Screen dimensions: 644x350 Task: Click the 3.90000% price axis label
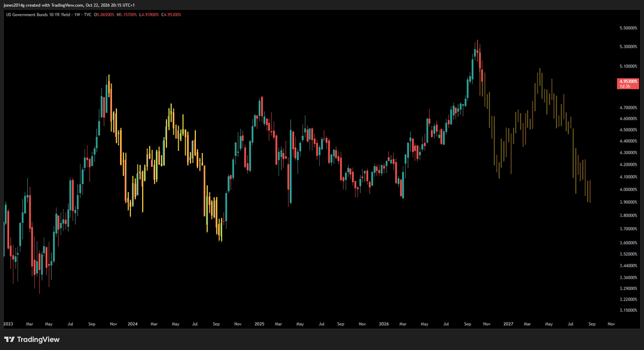628,202
